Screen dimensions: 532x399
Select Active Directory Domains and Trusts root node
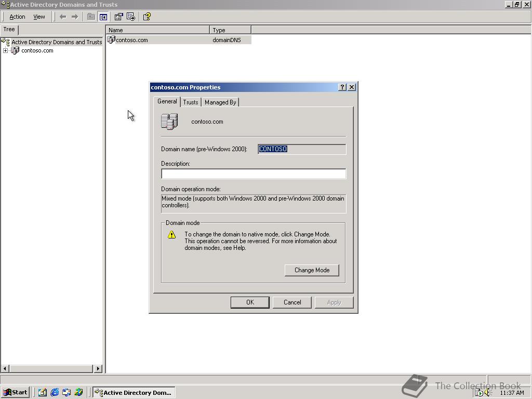tap(57, 42)
